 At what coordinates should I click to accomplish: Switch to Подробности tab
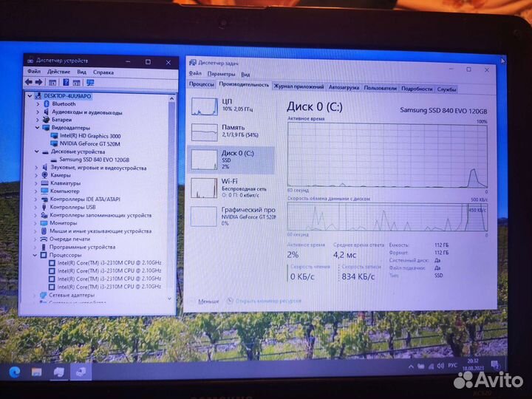point(417,89)
